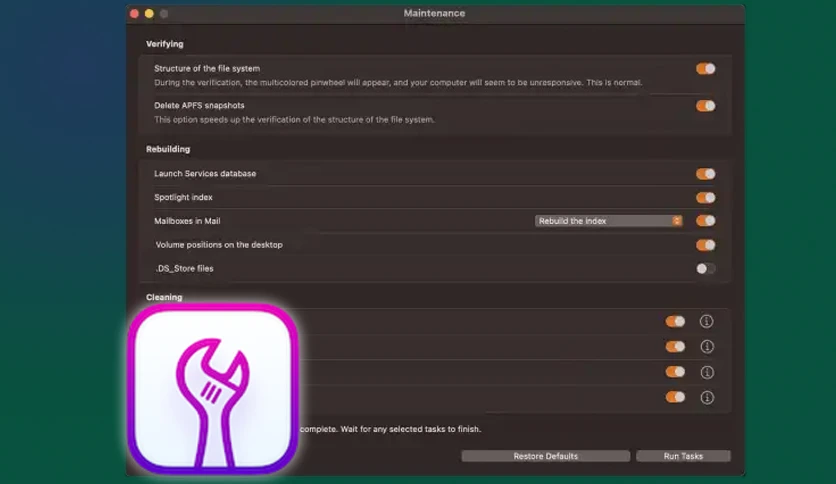The height and width of the screenshot is (484, 836).
Task: Click the Cleaning section heading
Action: pyautogui.click(x=164, y=297)
